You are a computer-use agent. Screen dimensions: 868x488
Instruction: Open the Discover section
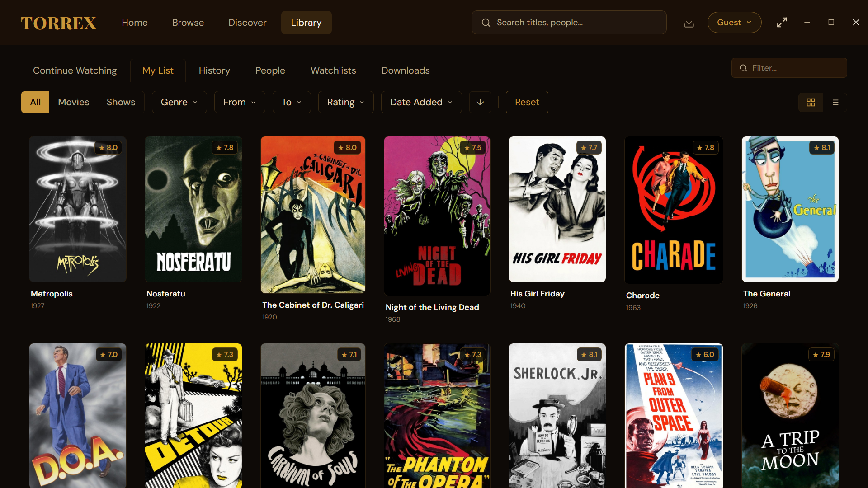click(247, 23)
